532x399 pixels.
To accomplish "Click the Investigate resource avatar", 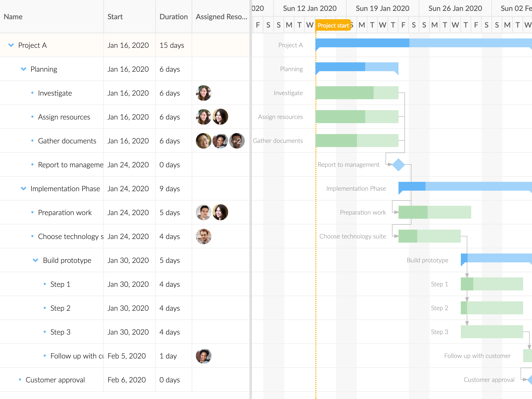I will (203, 93).
